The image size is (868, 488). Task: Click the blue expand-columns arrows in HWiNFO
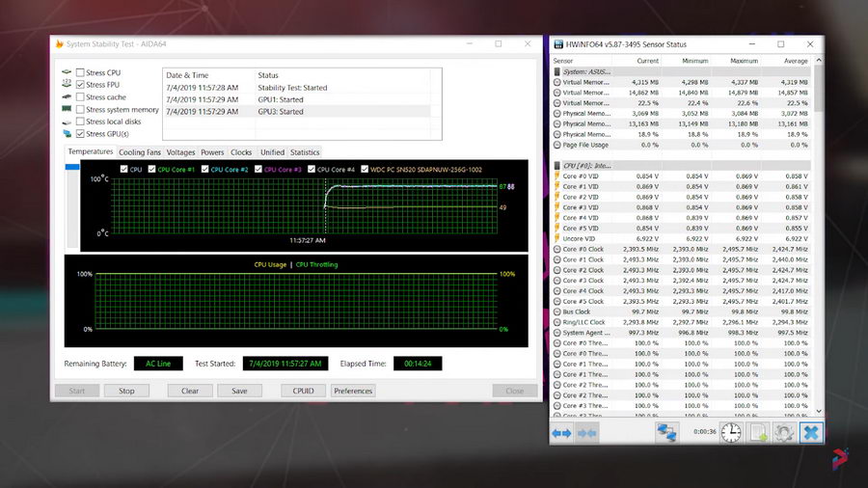click(x=561, y=433)
